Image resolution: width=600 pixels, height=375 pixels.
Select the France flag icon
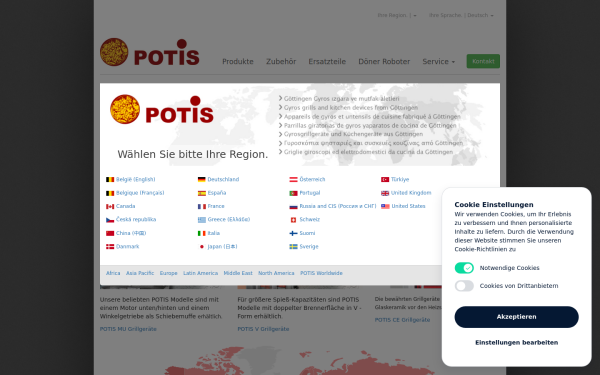pyautogui.click(x=202, y=207)
